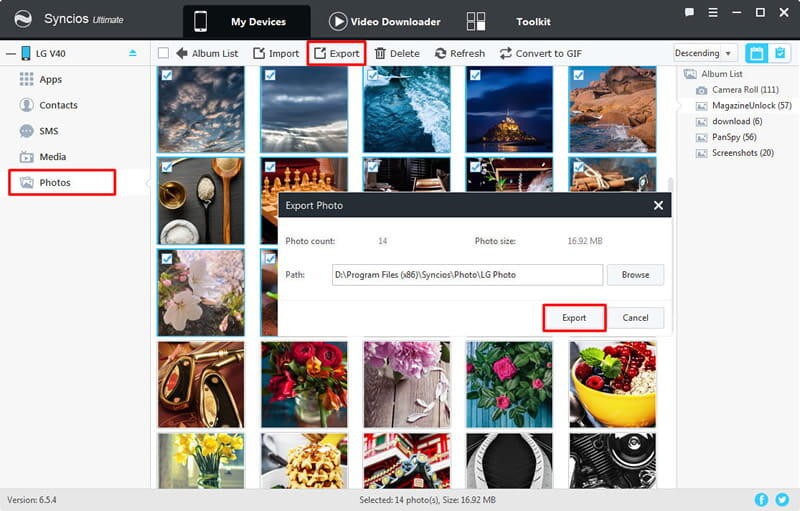This screenshot has width=800, height=511.
Task: Open the Toolkit tab
Action: 508,21
